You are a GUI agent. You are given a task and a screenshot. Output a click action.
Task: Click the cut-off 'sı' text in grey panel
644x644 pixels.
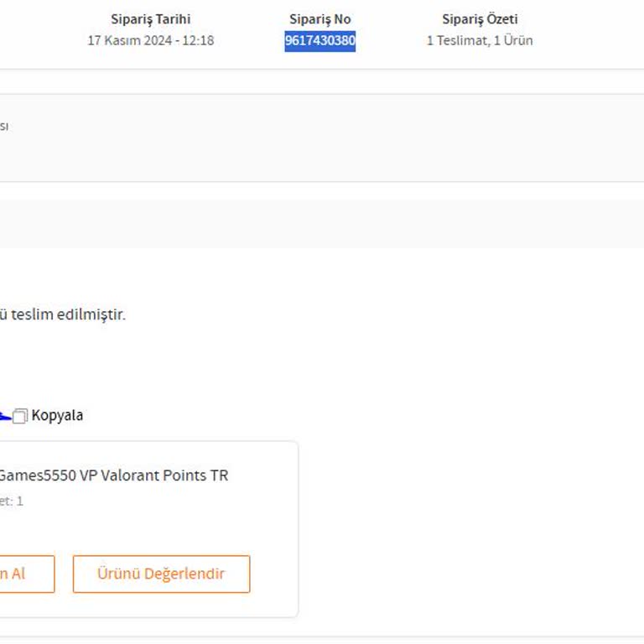coord(4,127)
